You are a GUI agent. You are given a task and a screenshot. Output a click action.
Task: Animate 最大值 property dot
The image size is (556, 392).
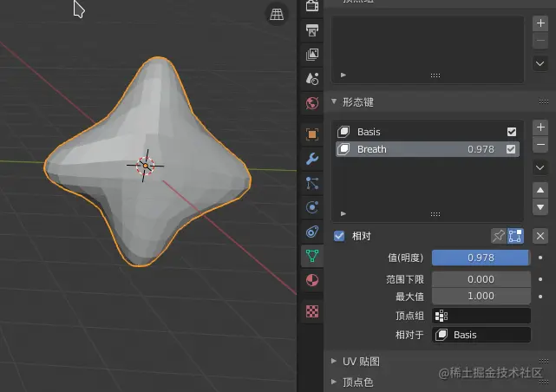point(540,297)
